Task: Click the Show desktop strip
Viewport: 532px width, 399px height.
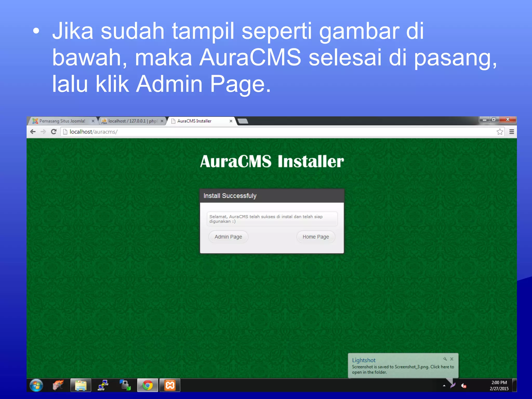Action: pyautogui.click(x=514, y=385)
